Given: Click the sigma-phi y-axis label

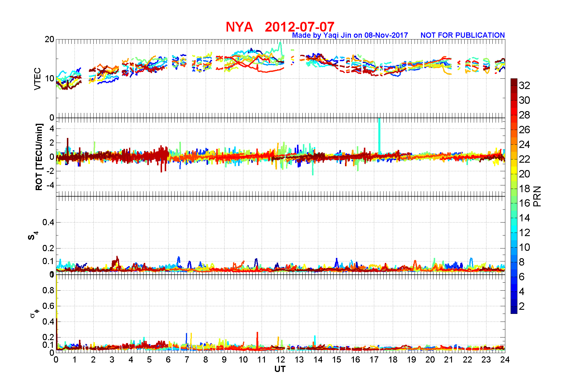Looking at the screenshot, I should [34, 313].
